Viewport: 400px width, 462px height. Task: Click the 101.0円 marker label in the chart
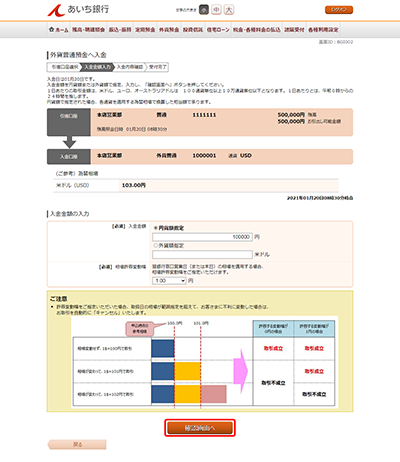[x=201, y=323]
